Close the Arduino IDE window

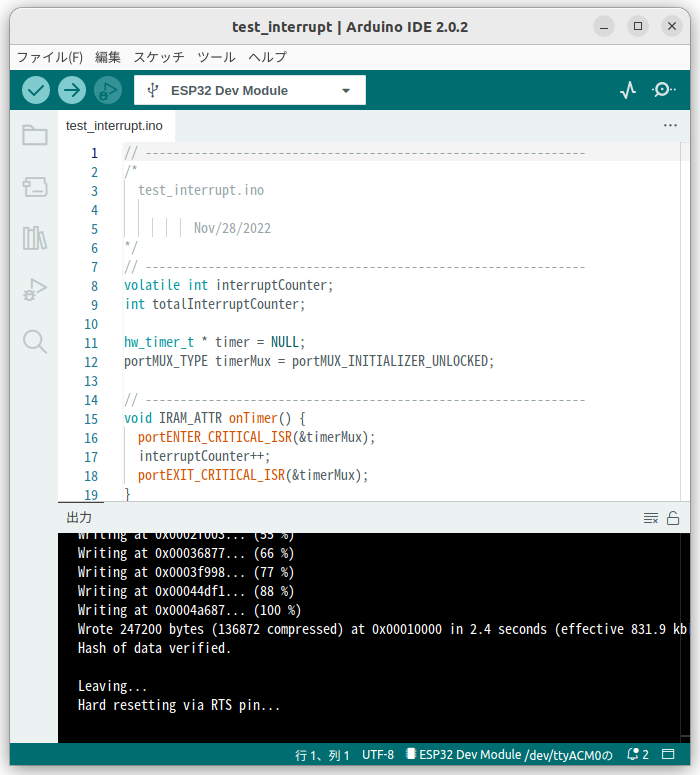(672, 26)
